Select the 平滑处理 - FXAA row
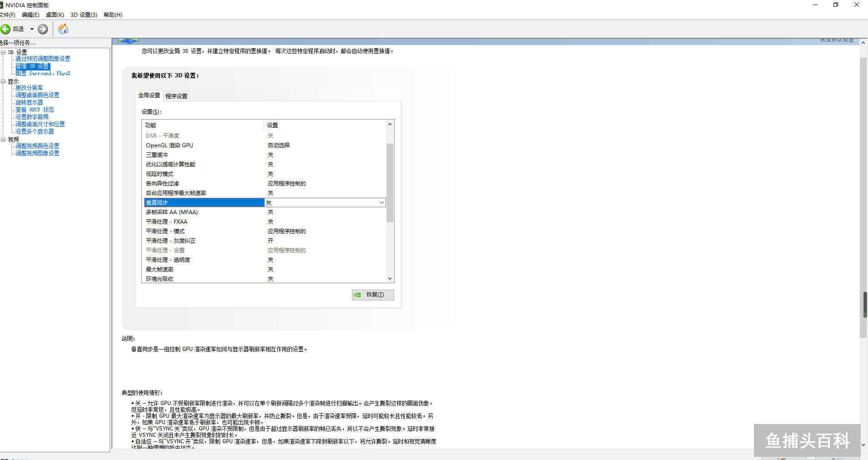The image size is (868, 460). (265, 222)
